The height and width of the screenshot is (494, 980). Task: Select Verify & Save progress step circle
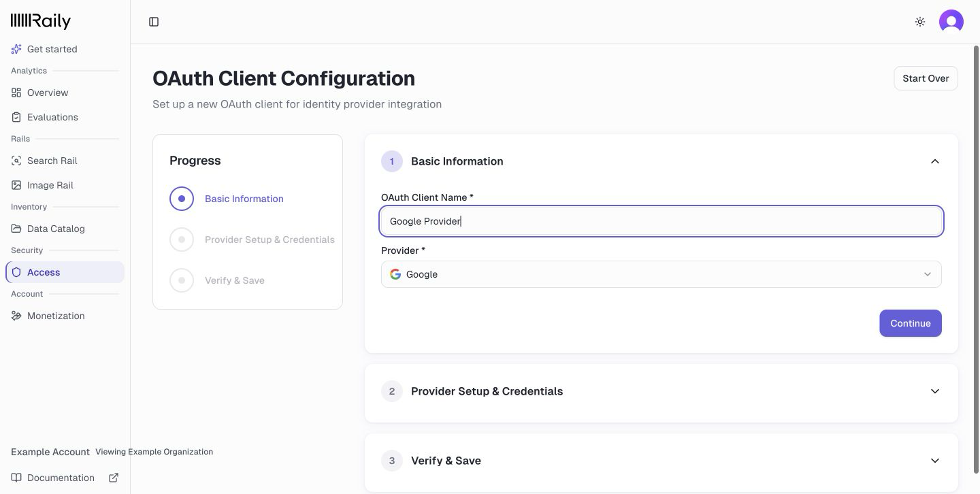182,280
